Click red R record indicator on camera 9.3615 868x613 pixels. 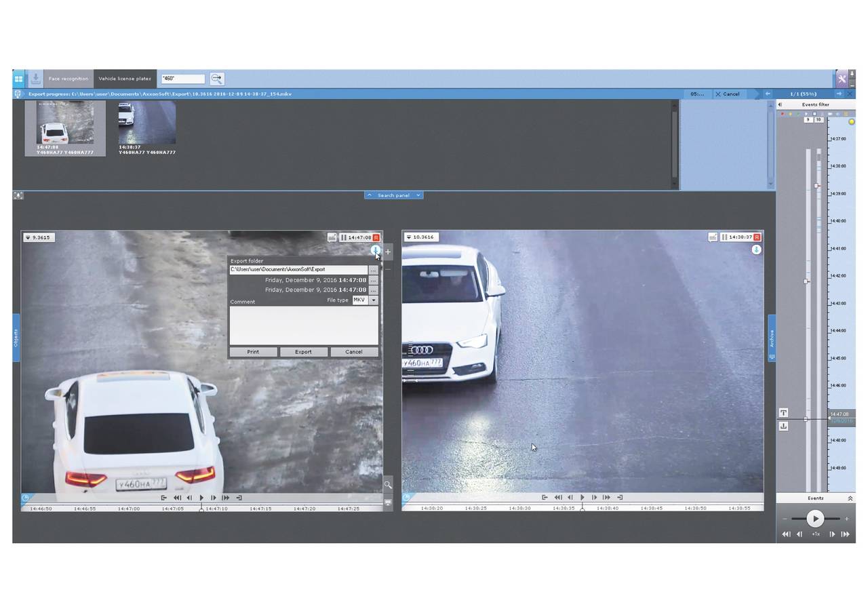[x=376, y=237]
